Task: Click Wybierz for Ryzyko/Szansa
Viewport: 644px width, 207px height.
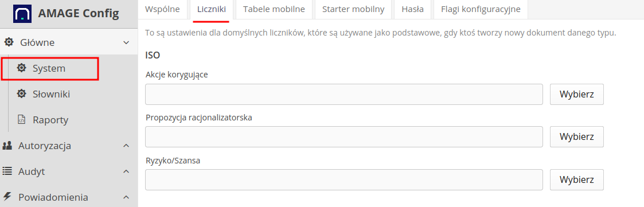Action: (577, 179)
